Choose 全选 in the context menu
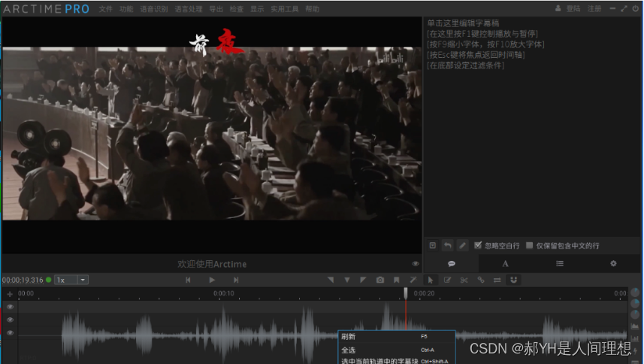The image size is (644, 364). click(396, 350)
